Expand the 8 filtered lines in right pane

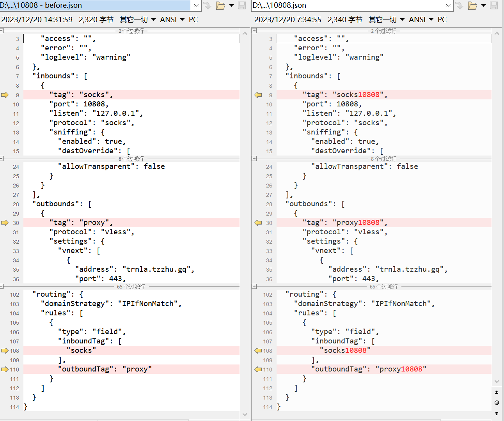[254, 159]
